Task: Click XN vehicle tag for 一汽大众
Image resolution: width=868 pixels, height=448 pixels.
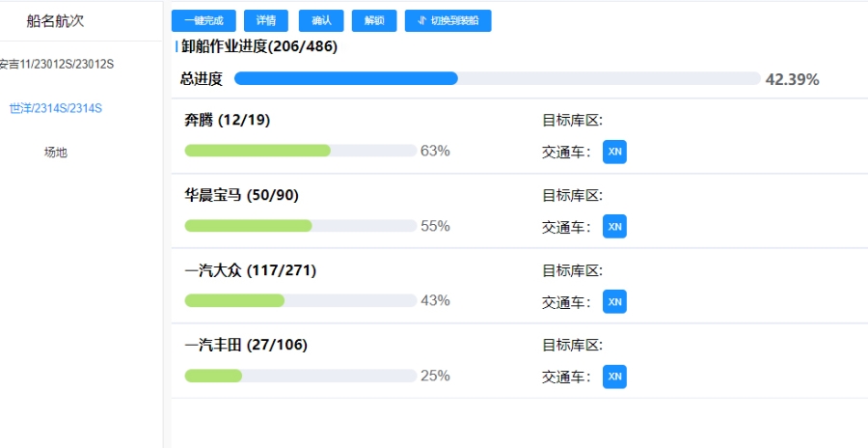Action: (614, 301)
